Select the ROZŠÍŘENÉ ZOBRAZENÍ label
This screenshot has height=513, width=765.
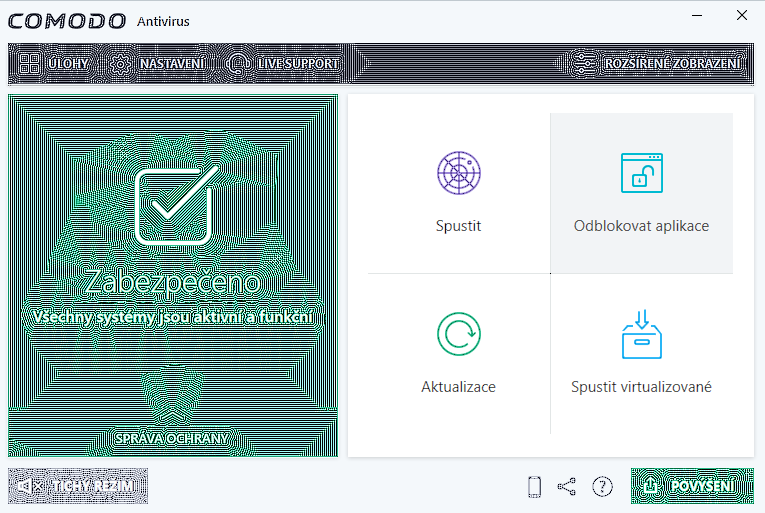click(x=673, y=64)
